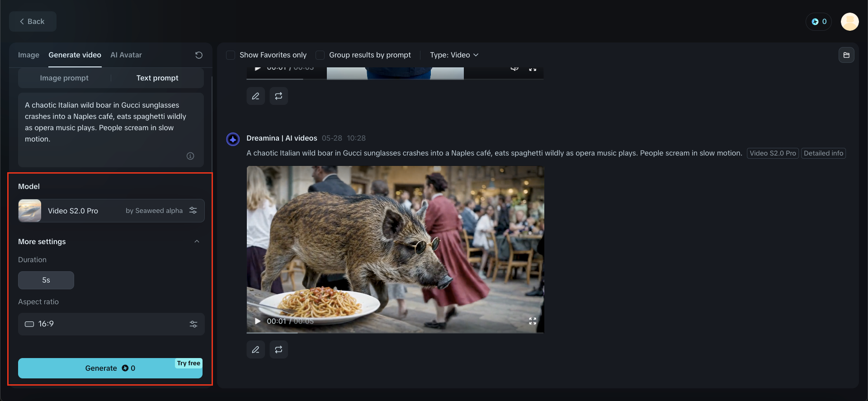Open model settings sliders icon
Image resolution: width=868 pixels, height=401 pixels.
click(x=193, y=211)
